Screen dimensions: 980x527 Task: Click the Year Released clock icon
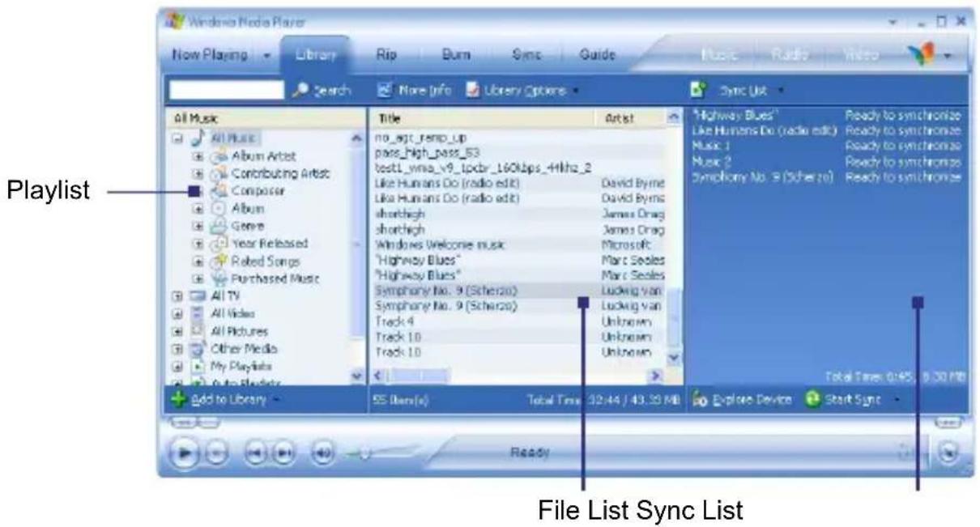[219, 244]
